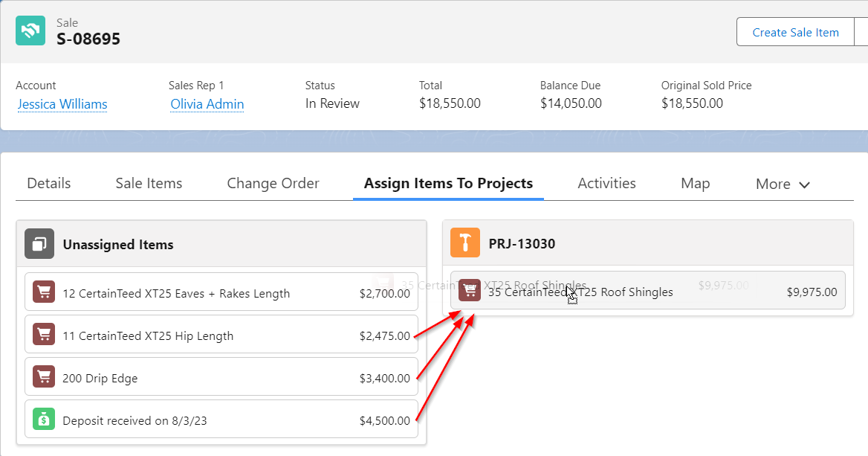The width and height of the screenshot is (868, 456).
Task: Switch to the Change Order tab
Action: point(273,183)
